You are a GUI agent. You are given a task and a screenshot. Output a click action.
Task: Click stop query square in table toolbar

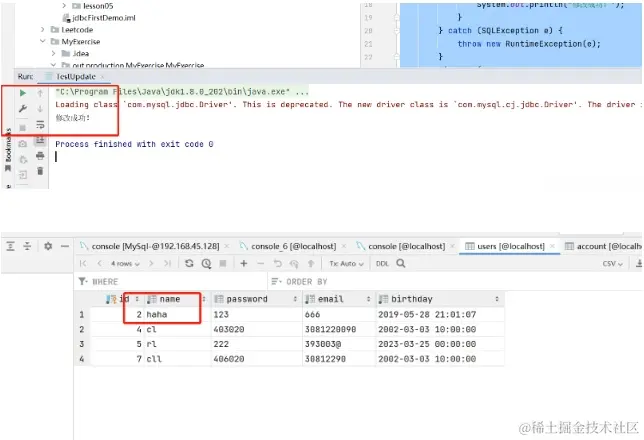click(223, 263)
